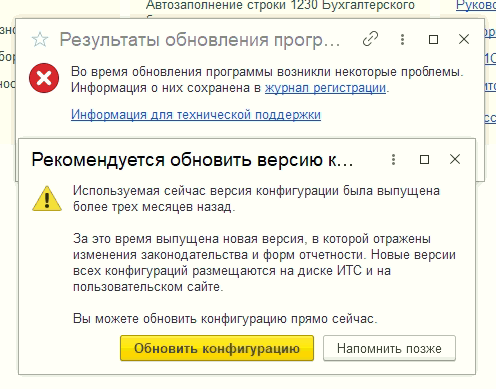Add update results window to favorites star
Viewport: 496px width, 389px height.
[x=40, y=40]
